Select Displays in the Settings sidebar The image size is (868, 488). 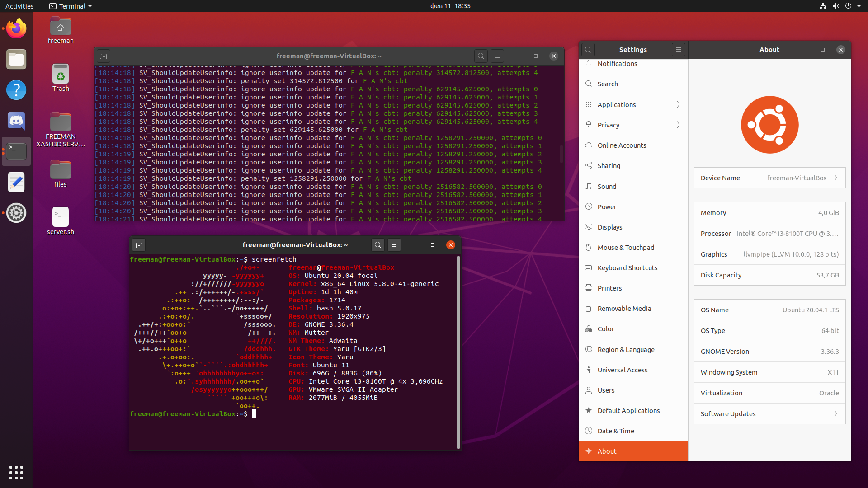[633, 227]
